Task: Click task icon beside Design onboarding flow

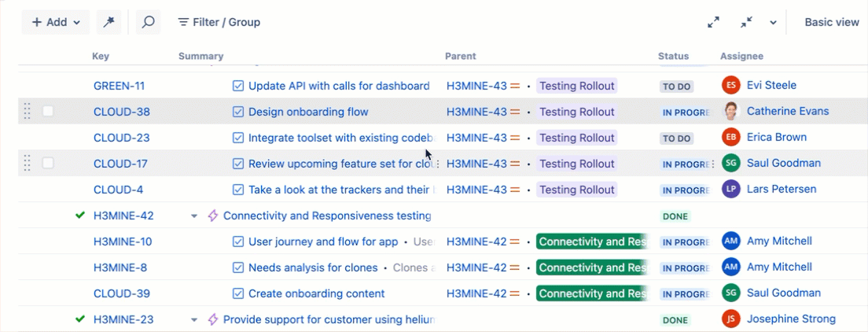Action: click(x=238, y=112)
